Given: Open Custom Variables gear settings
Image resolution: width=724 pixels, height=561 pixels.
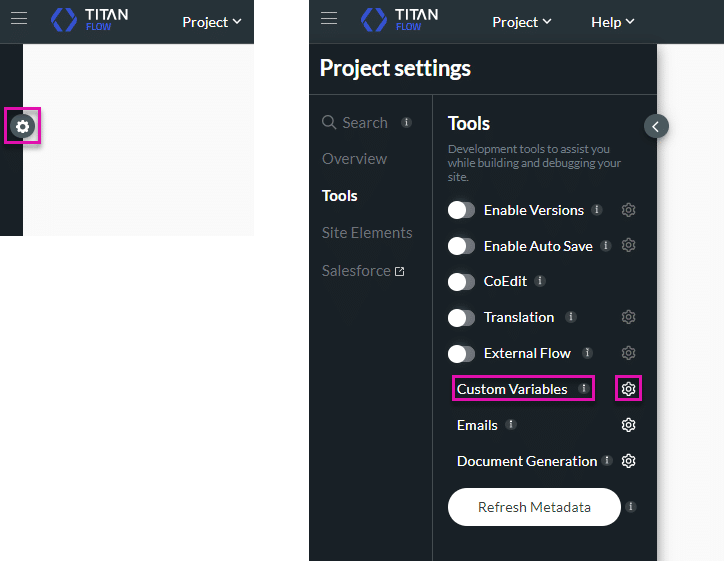Looking at the screenshot, I should [x=628, y=389].
